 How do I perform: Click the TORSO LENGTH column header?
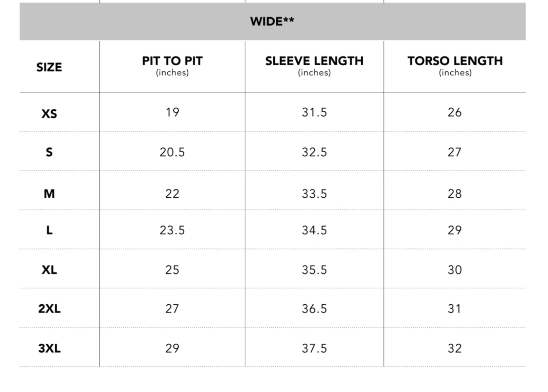click(455, 61)
